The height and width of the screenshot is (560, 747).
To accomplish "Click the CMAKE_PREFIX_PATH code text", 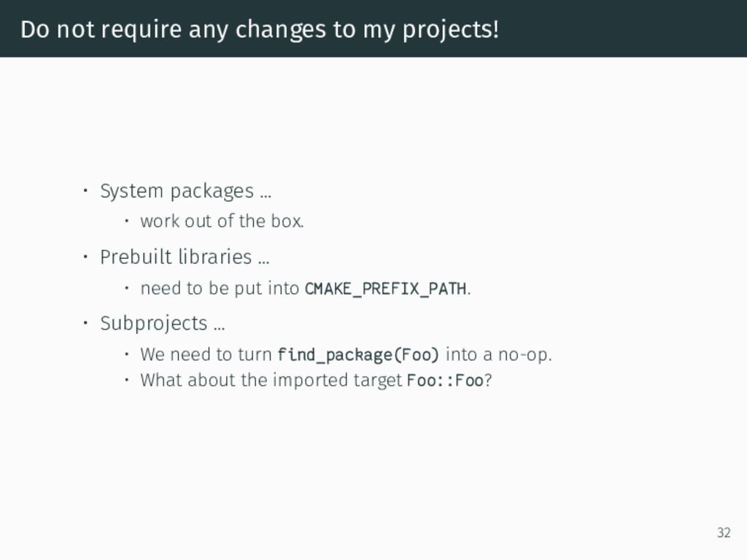I will pos(385,289).
